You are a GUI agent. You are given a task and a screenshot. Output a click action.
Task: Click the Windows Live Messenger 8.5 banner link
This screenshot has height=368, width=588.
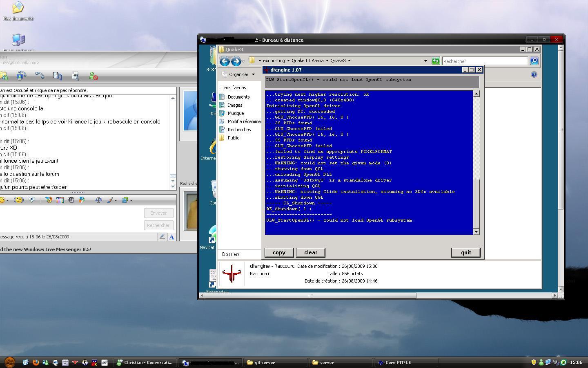(x=45, y=249)
